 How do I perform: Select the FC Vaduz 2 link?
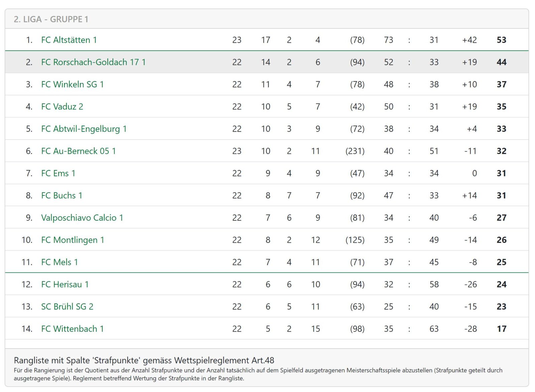pyautogui.click(x=62, y=107)
